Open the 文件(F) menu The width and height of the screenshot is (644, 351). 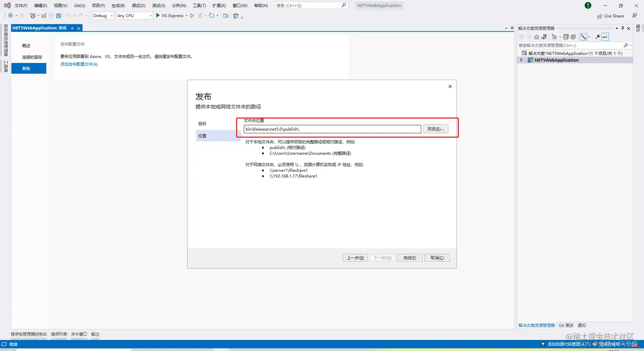pyautogui.click(x=21, y=6)
